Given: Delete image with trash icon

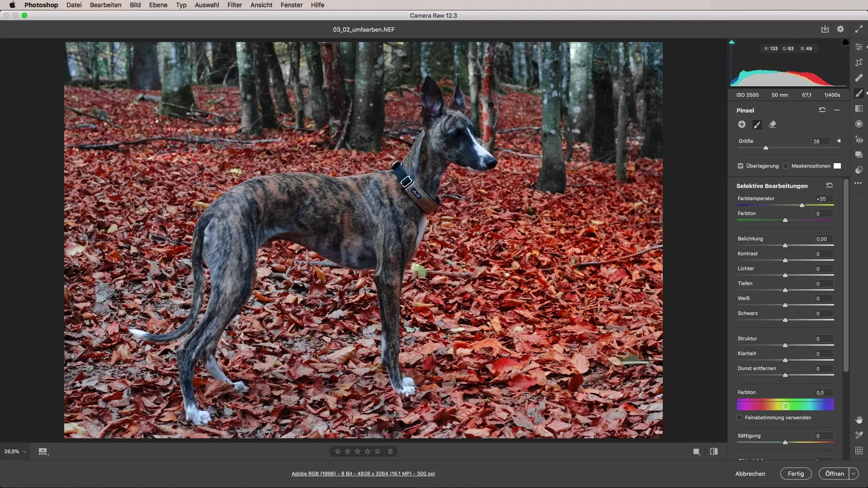Looking at the screenshot, I should tap(391, 451).
